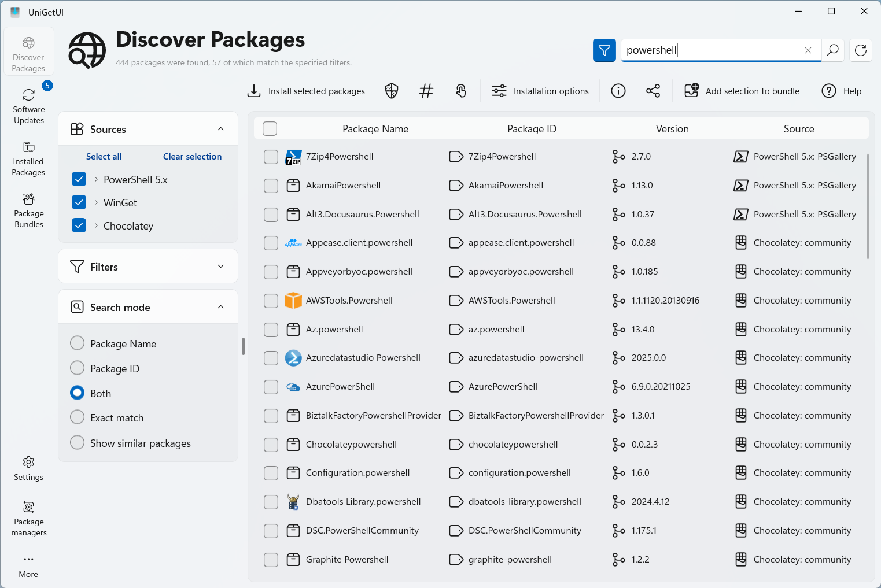Open Discover Packages page in sidebar

click(28, 52)
